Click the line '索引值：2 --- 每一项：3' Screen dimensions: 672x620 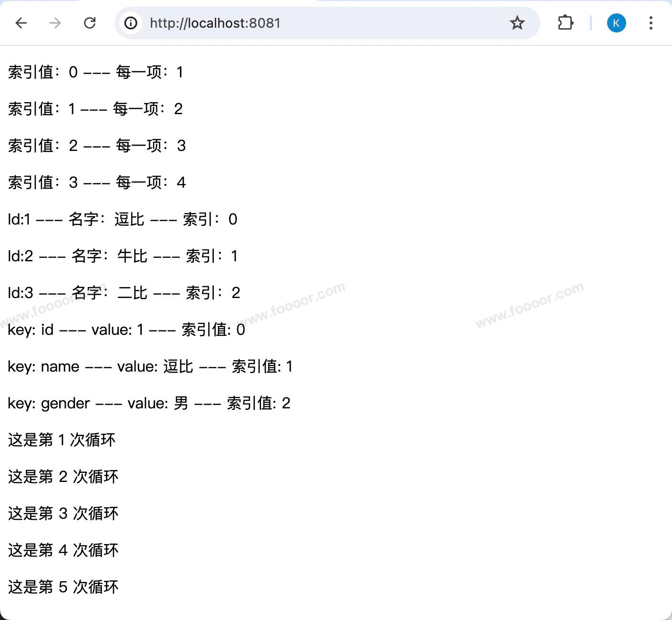tap(97, 146)
